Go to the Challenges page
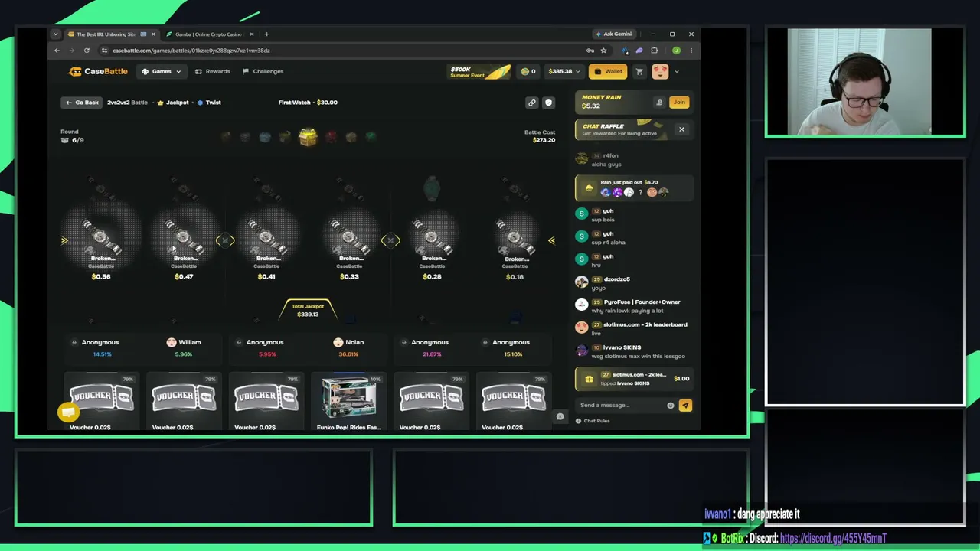This screenshot has width=980, height=551. point(263,71)
